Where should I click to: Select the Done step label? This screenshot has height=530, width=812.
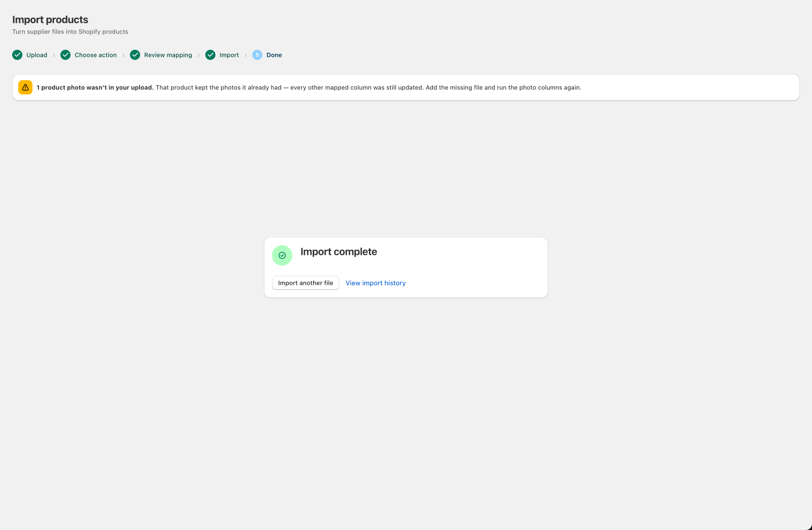pos(274,55)
